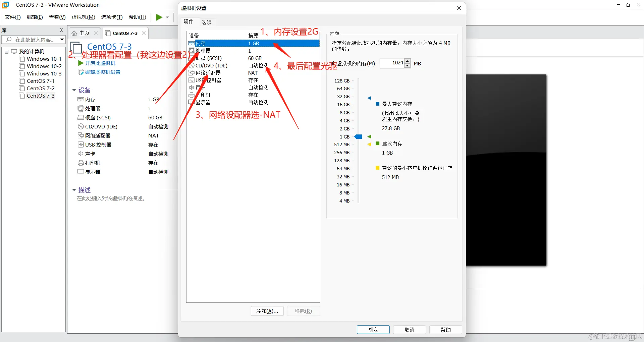
Task: Click the green recommended memory triangle marker
Action: [x=369, y=136]
